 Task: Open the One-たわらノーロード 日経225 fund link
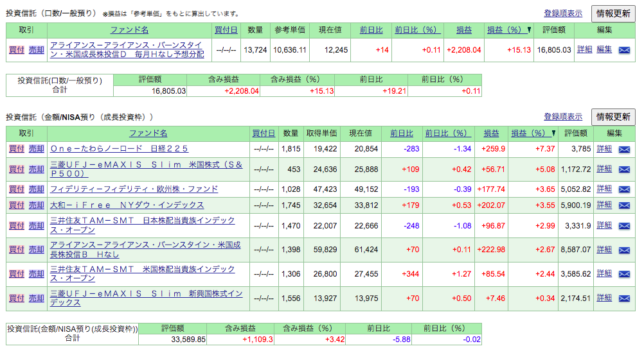119,149
